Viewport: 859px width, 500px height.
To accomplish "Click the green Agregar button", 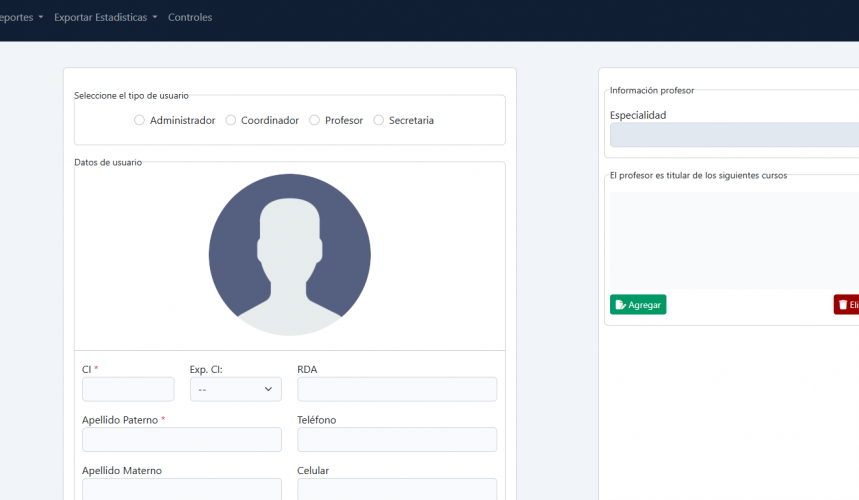I will (638, 304).
